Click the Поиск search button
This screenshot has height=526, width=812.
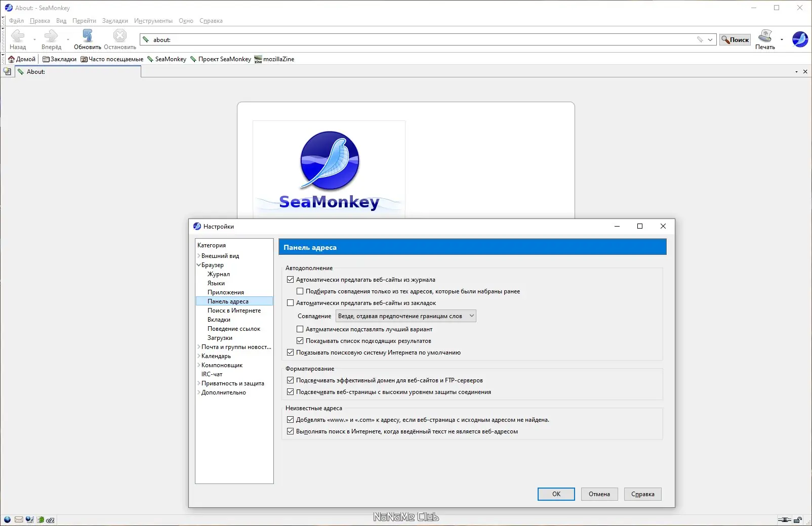[x=735, y=39]
